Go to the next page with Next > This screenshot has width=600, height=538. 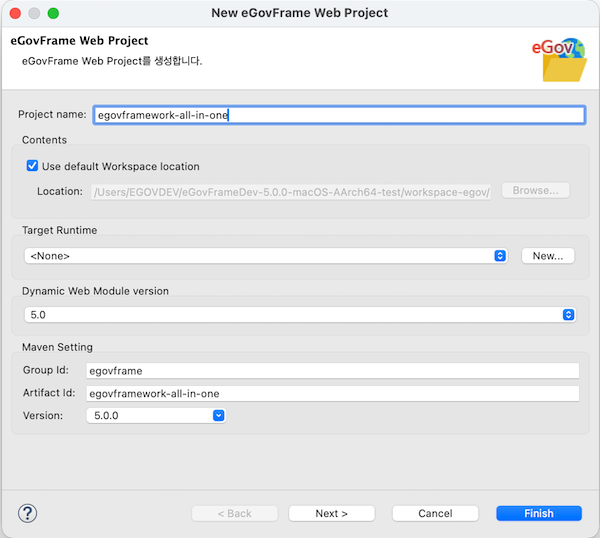(x=331, y=513)
